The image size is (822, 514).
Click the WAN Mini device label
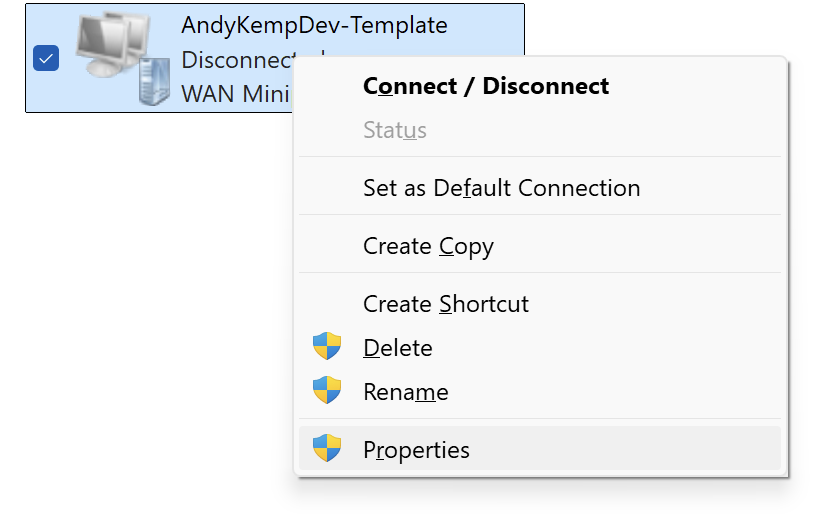click(235, 94)
